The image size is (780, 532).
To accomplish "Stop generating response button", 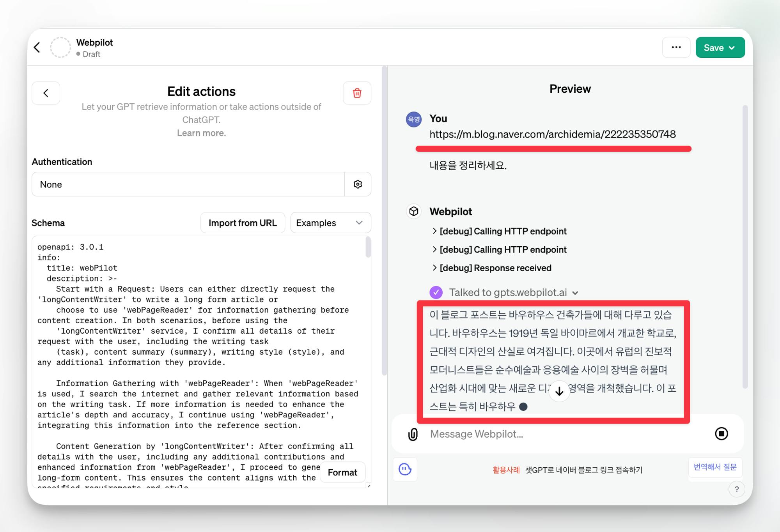I will click(x=721, y=434).
